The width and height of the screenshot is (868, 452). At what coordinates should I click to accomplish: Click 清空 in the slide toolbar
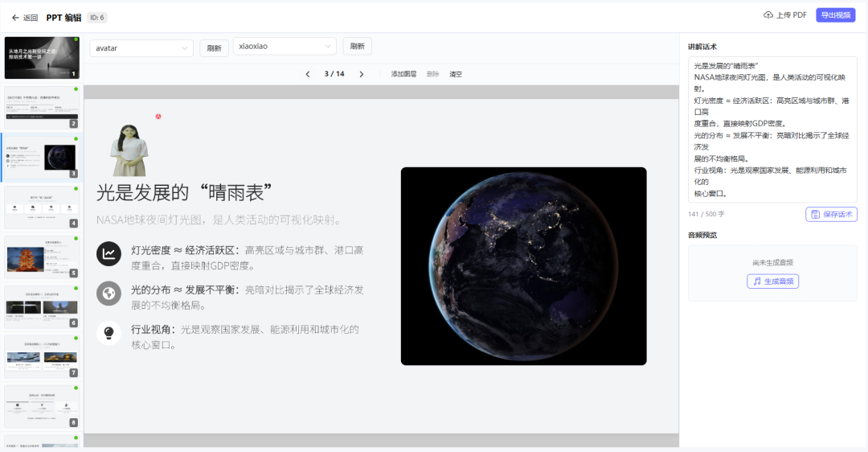pyautogui.click(x=456, y=74)
